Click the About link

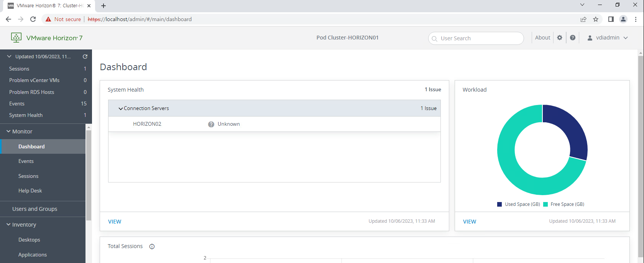click(542, 38)
